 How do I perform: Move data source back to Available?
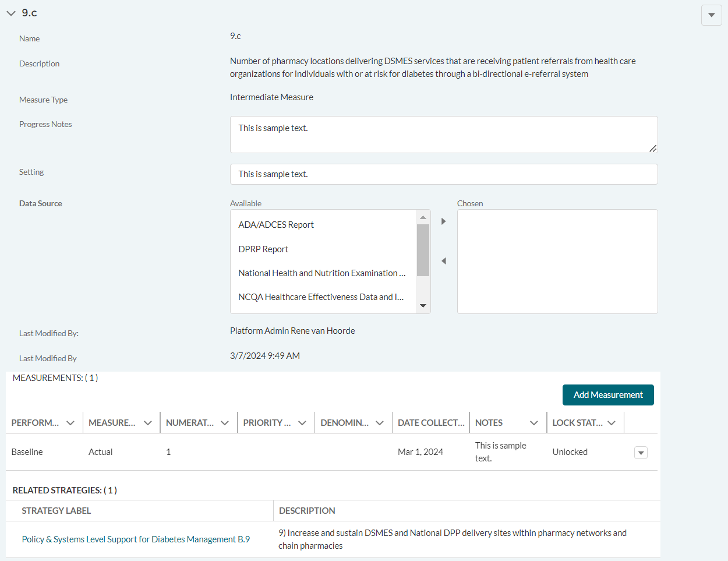(444, 261)
